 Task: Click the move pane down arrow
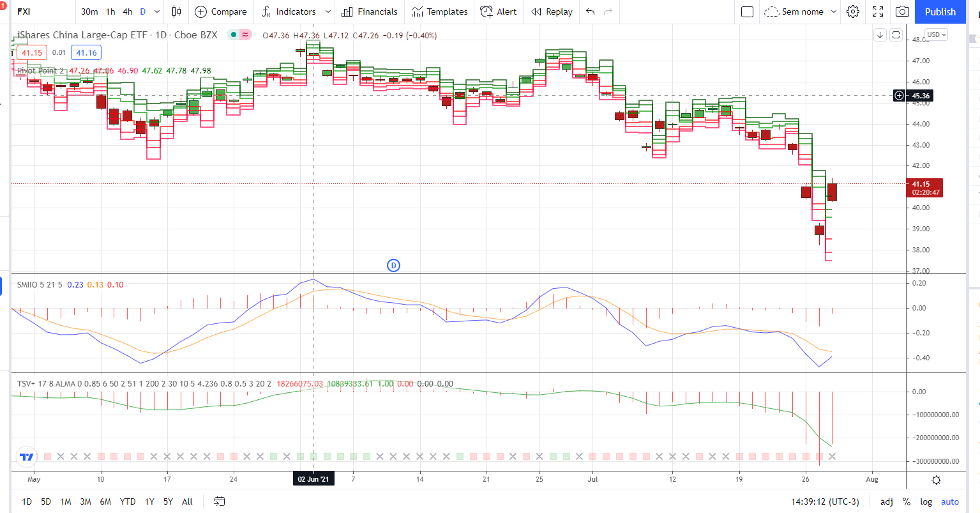click(880, 34)
